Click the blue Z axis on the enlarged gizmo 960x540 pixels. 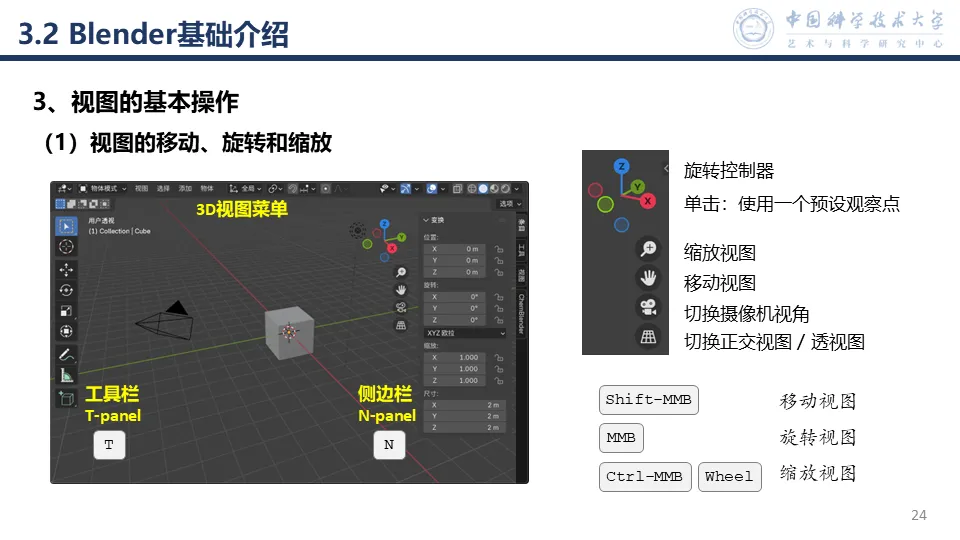(621, 166)
